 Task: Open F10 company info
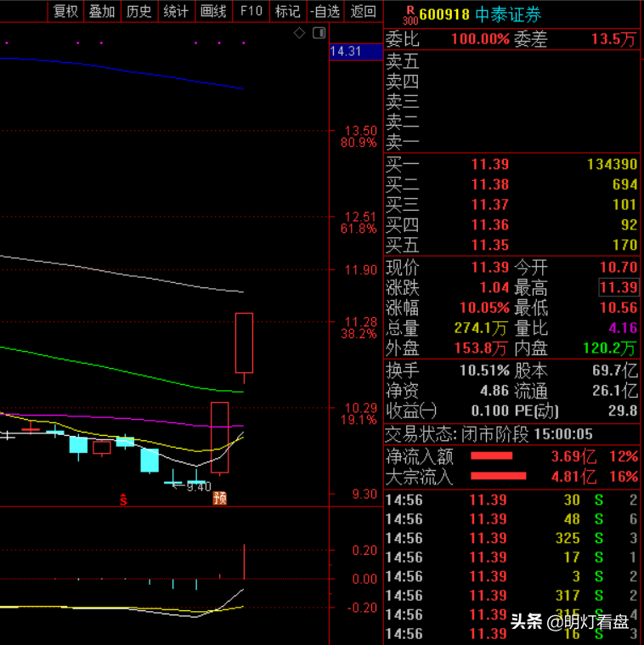coord(251,11)
